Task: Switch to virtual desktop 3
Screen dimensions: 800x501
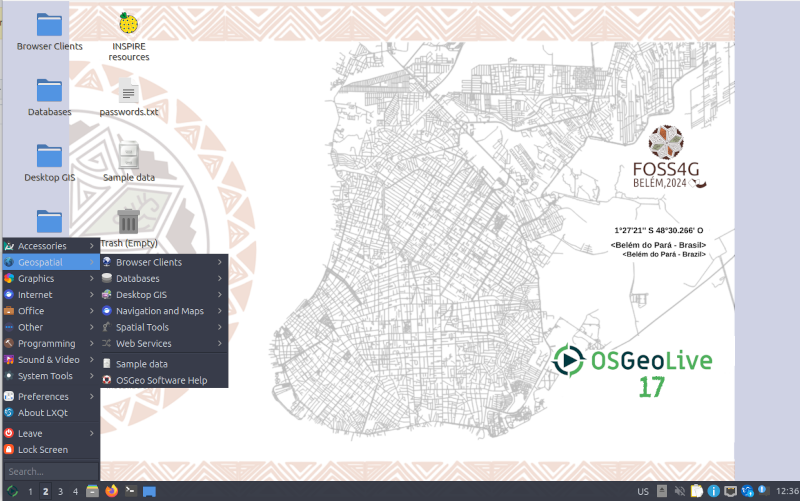Action: coord(60,491)
